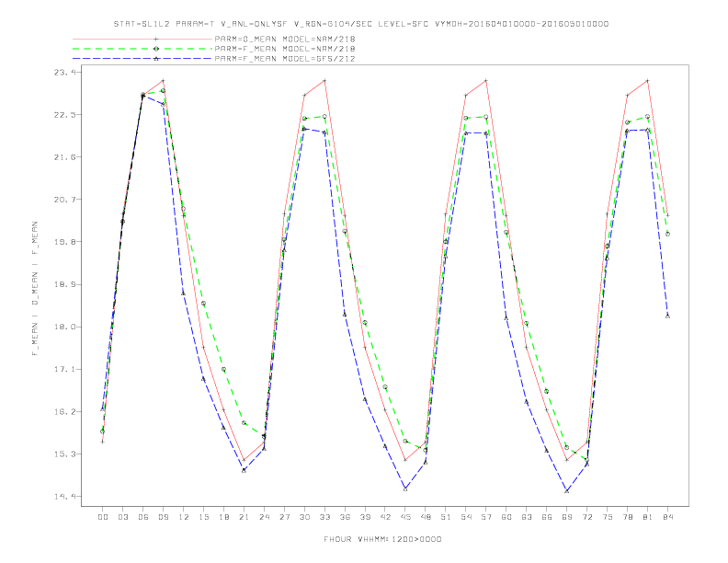Click y-axis tick label 18.9
728x563 pixels.
coord(63,284)
